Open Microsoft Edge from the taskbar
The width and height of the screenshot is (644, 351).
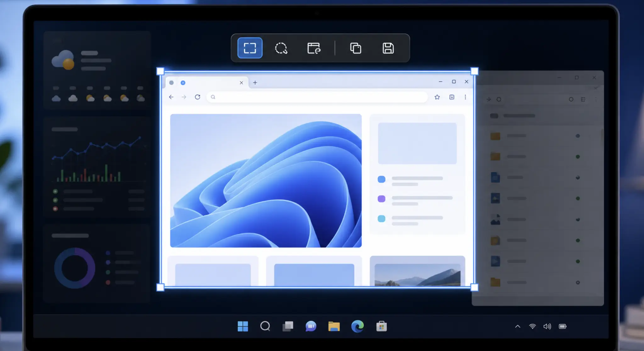(357, 326)
